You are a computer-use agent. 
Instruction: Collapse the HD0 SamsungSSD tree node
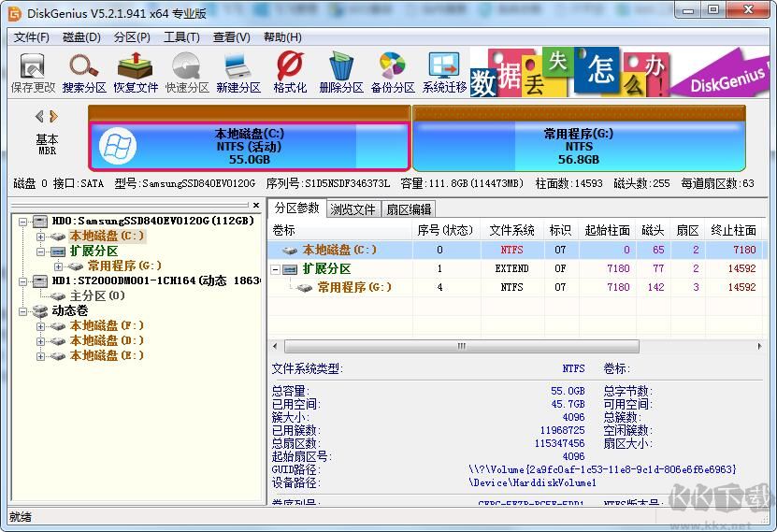tap(22, 222)
